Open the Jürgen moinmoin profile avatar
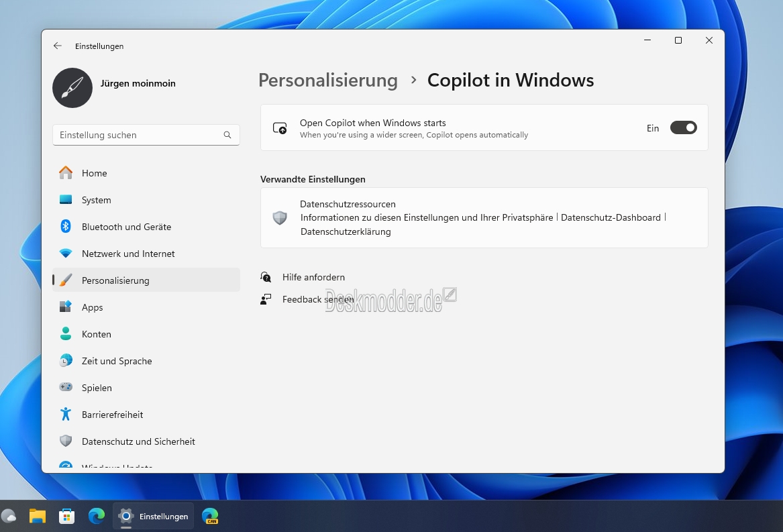 pyautogui.click(x=72, y=88)
